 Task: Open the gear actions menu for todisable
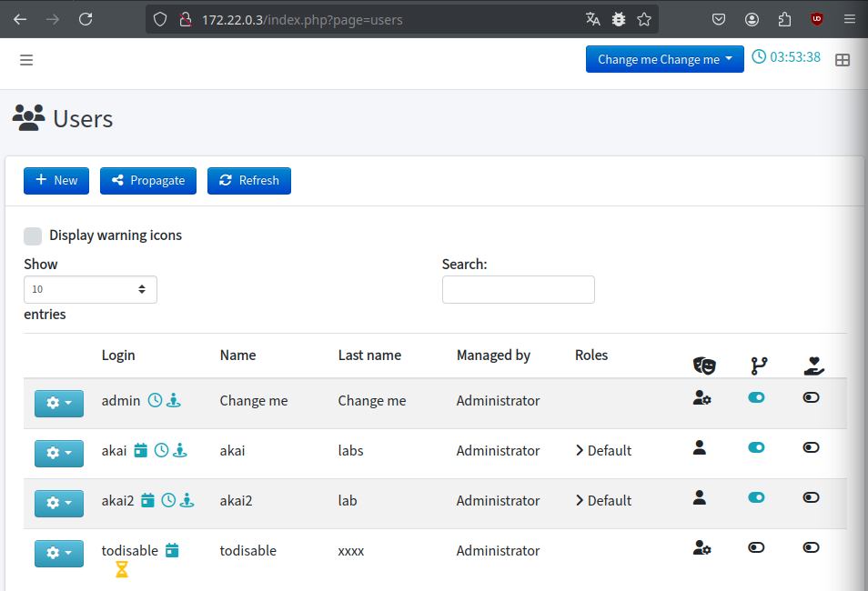pyautogui.click(x=58, y=554)
